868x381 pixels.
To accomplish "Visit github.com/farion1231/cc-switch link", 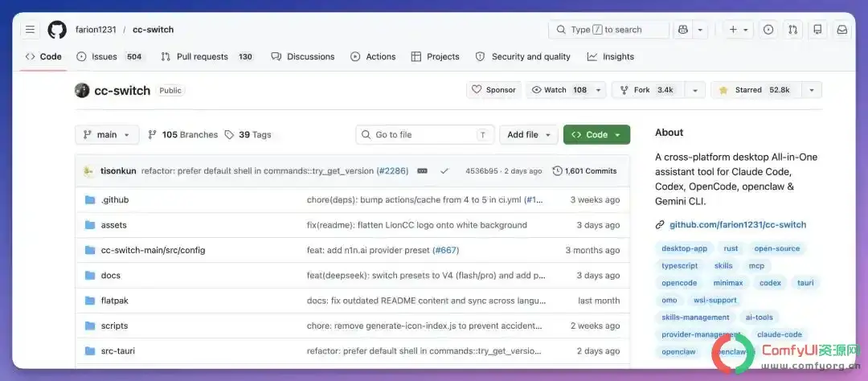I will coord(738,225).
